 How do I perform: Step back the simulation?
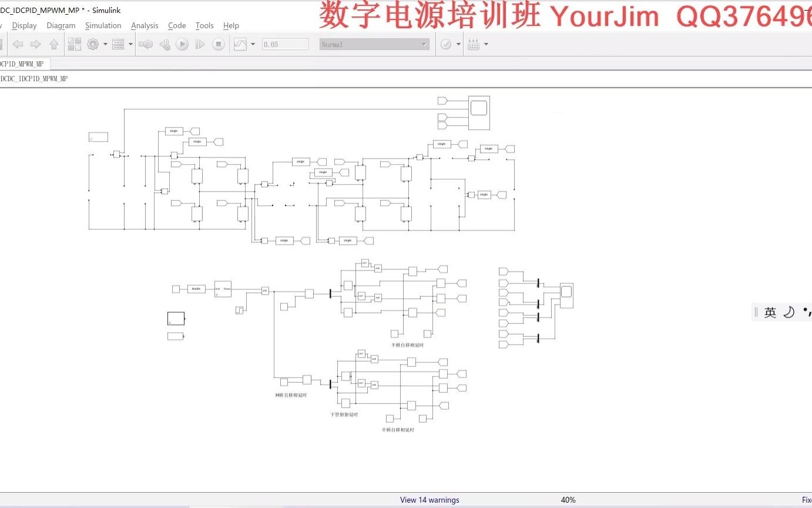click(165, 44)
